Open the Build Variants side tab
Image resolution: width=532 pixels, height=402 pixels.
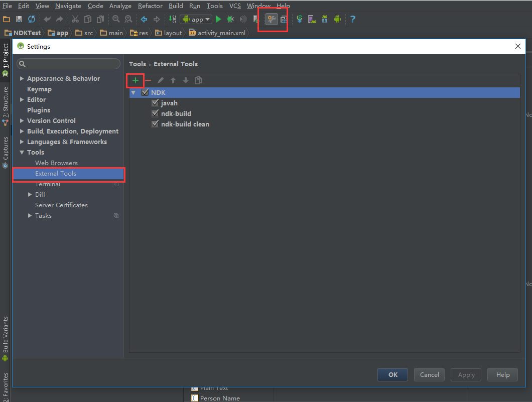[6, 339]
